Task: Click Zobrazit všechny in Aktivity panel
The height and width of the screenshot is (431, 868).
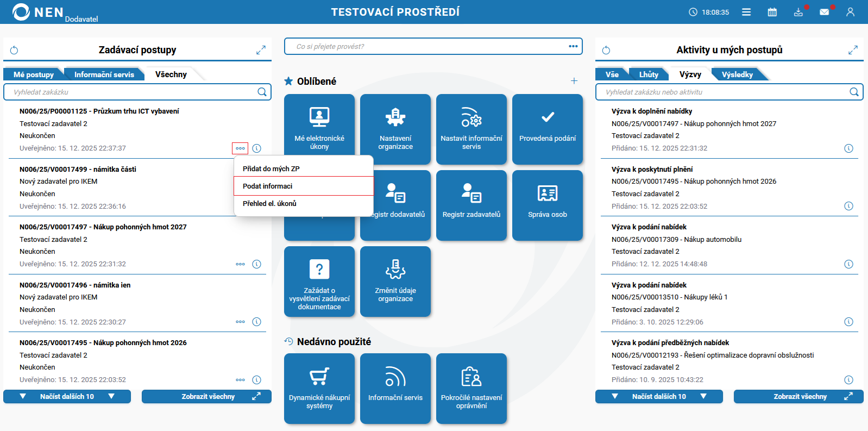Action: coord(798,396)
